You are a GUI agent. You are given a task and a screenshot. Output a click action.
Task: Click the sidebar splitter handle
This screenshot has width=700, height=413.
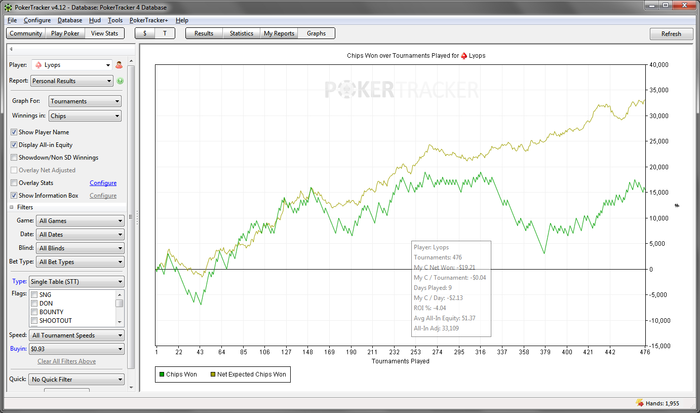137,217
